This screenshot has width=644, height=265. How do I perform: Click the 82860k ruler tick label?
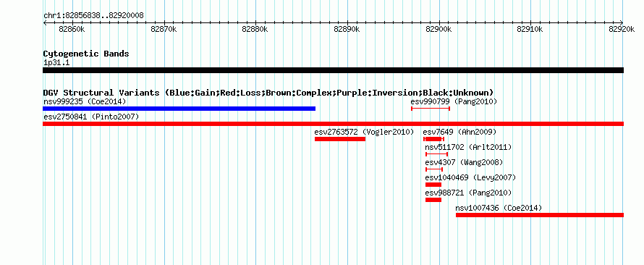(x=72, y=29)
